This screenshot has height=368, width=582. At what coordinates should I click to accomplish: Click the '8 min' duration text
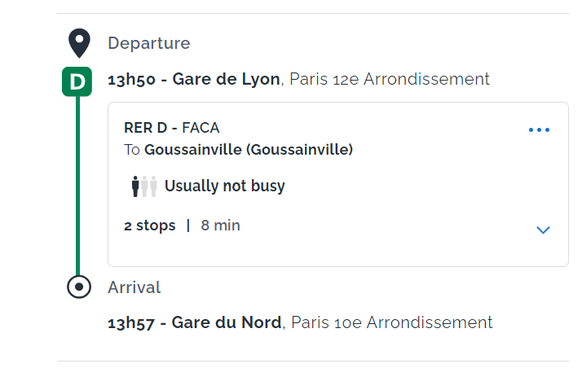pos(220,225)
